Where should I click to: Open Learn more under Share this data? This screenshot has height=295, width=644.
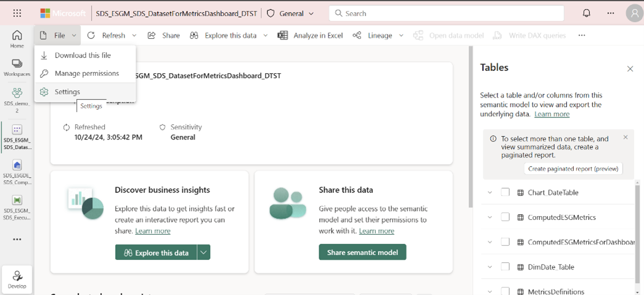[376, 231]
